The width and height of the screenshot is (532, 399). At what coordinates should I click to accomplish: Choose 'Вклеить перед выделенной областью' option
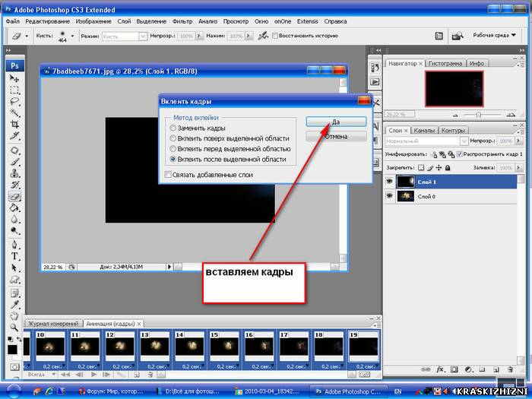(173, 149)
